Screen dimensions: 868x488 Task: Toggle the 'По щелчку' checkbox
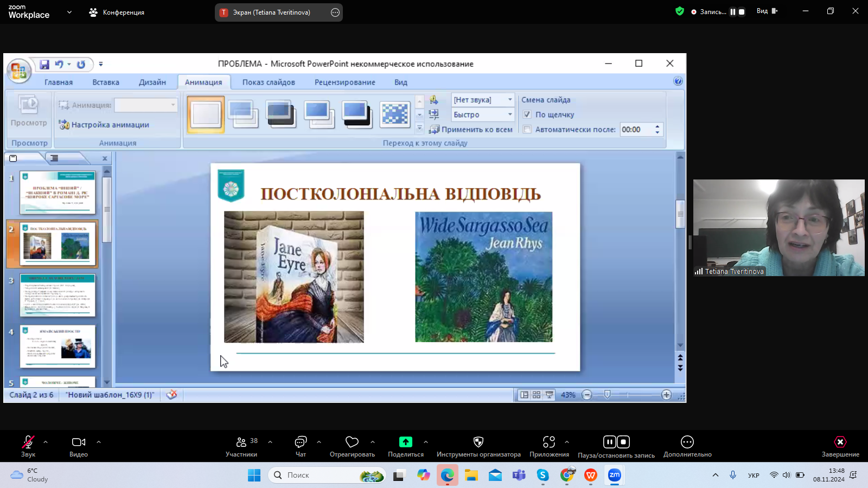click(x=527, y=114)
